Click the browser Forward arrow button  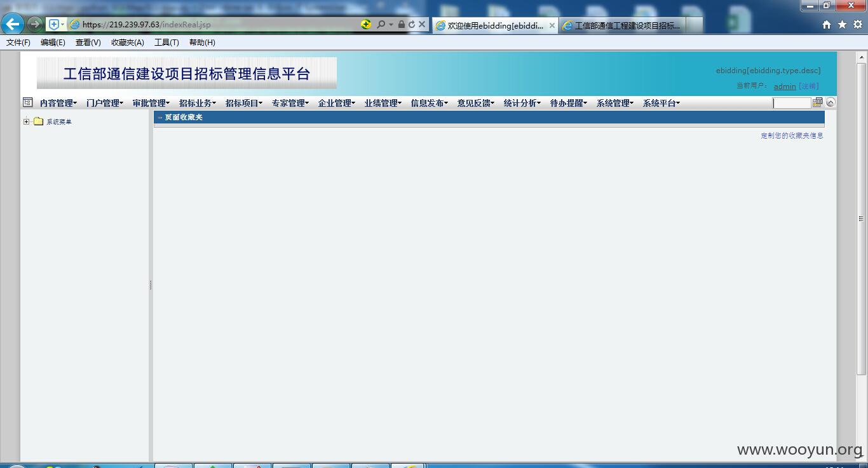tap(35, 24)
